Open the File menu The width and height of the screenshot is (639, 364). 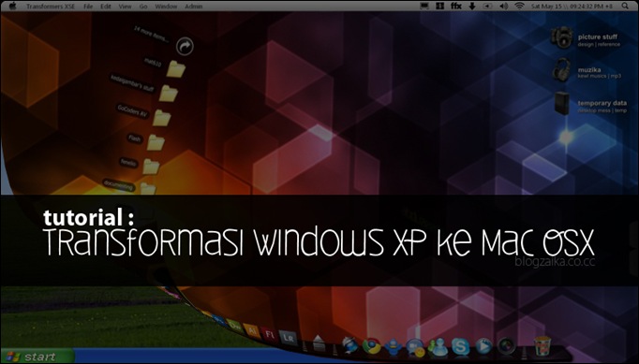[x=88, y=7]
